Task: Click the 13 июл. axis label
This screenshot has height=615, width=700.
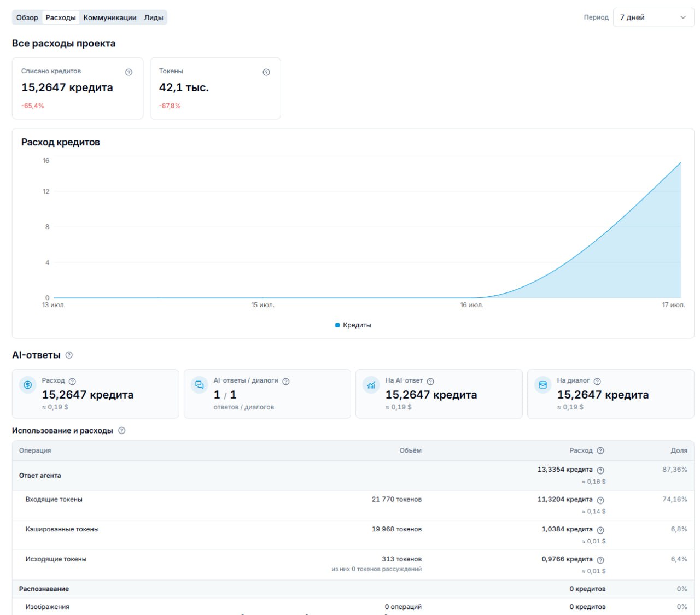Action: (54, 305)
